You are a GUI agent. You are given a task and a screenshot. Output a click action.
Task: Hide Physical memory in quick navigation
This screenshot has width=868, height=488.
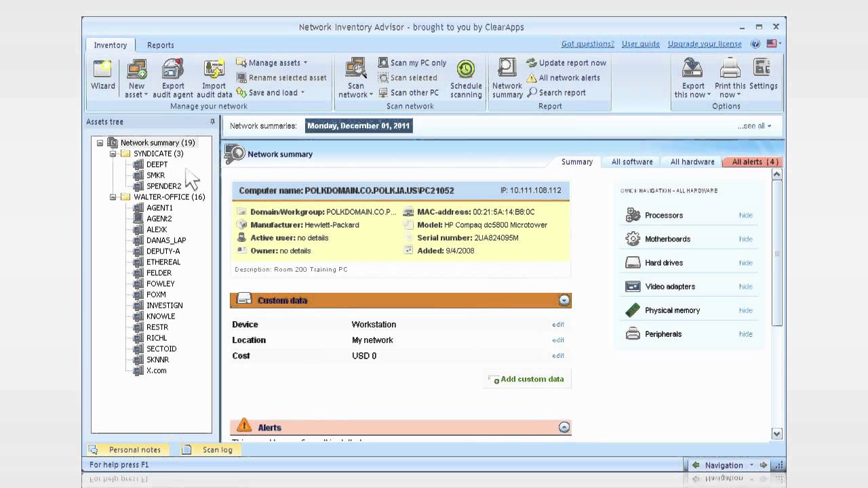[746, 310]
